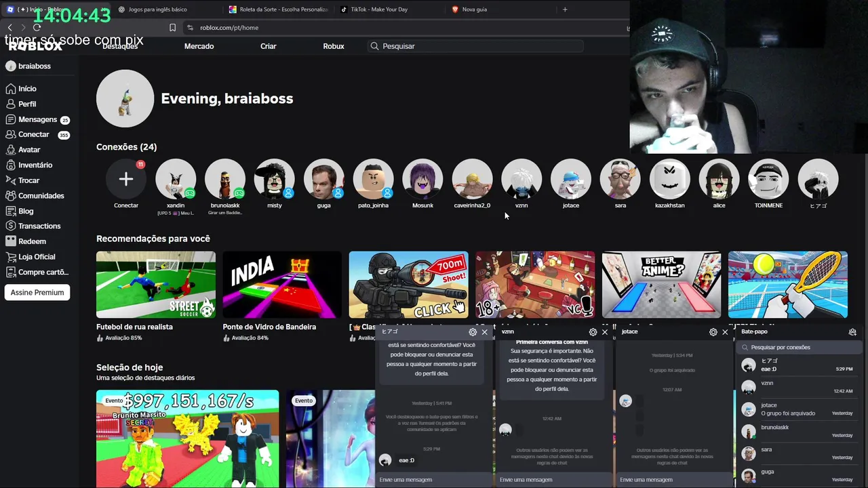Close the jotace chat window
Screen dimensions: 868x488
725,332
